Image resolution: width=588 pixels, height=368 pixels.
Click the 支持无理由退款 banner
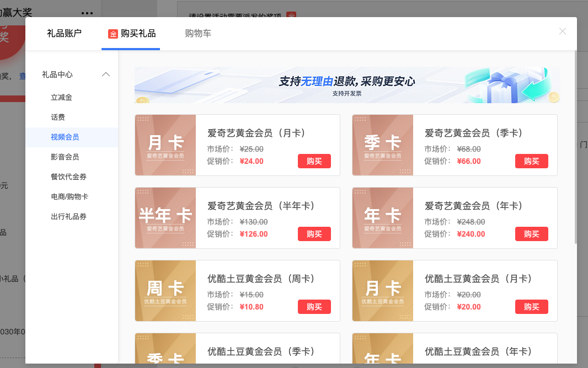tap(347, 85)
